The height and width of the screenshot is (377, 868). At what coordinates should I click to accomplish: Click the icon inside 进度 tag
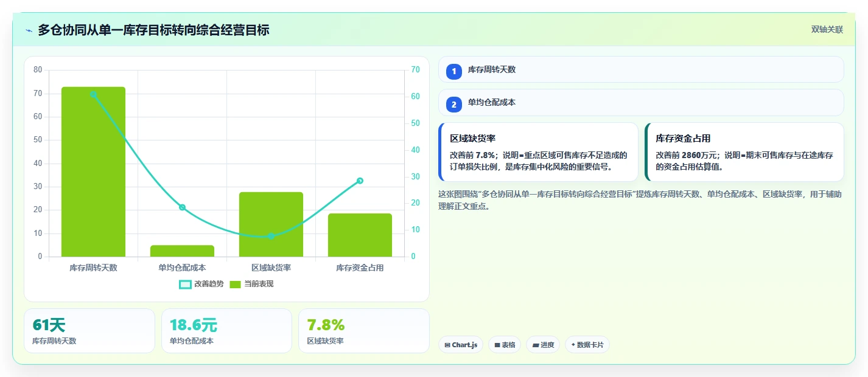click(x=535, y=345)
